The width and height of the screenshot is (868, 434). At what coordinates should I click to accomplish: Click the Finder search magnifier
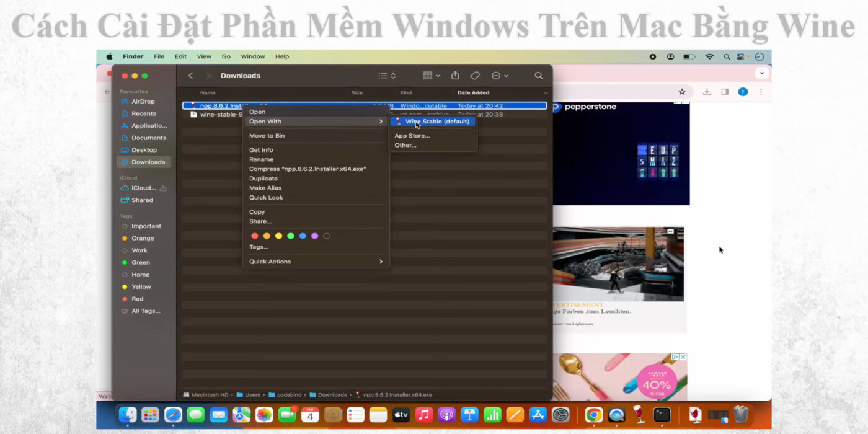click(x=539, y=76)
